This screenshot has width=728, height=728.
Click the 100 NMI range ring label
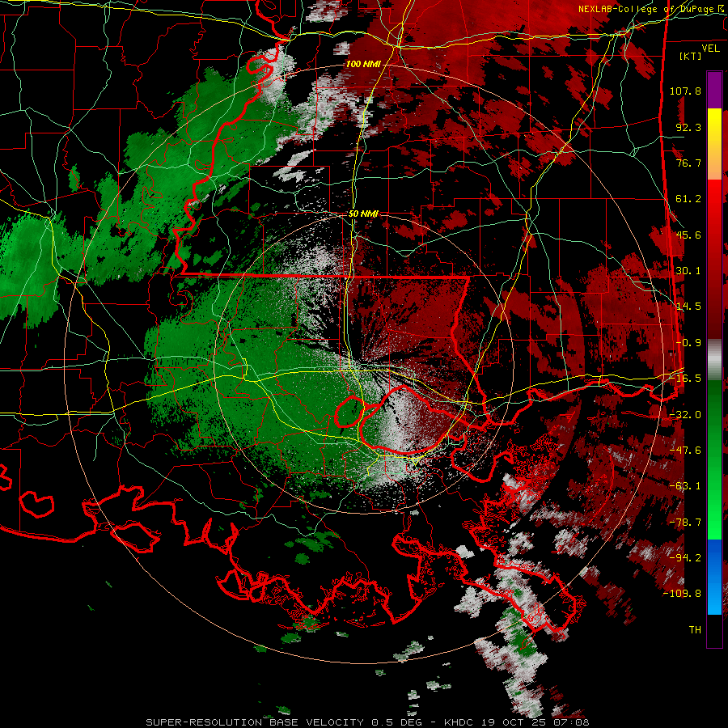tap(362, 64)
